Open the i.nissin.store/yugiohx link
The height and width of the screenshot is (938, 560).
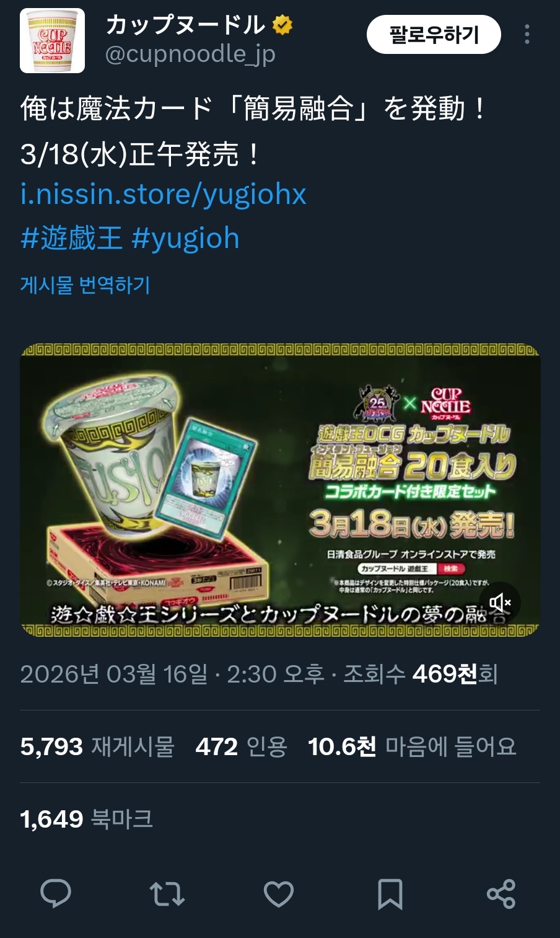tap(164, 194)
